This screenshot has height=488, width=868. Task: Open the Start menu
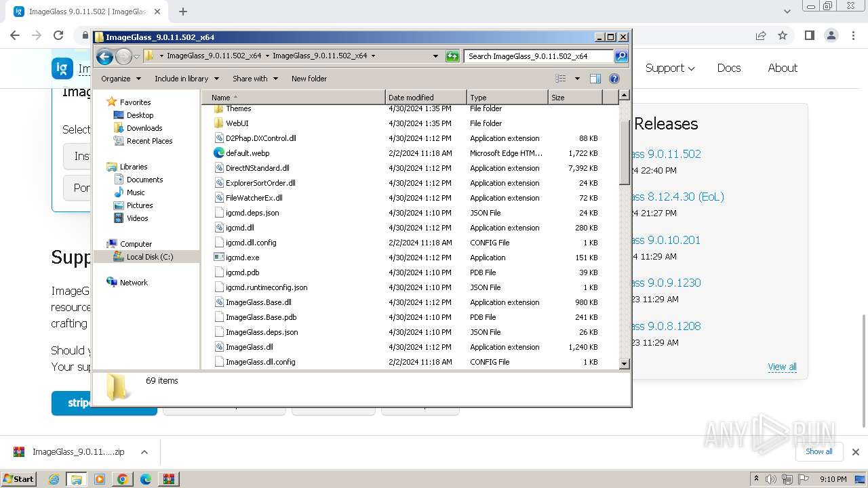pos(19,479)
